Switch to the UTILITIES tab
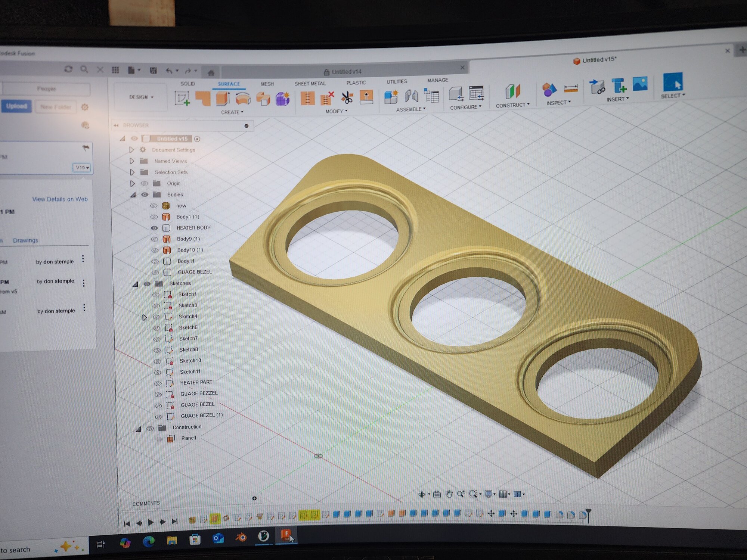 [x=397, y=81]
